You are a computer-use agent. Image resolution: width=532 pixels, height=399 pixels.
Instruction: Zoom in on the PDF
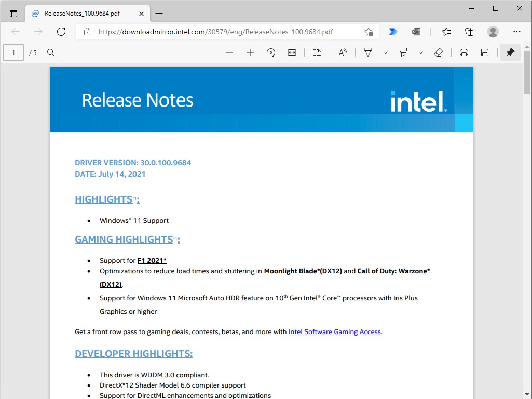click(250, 52)
